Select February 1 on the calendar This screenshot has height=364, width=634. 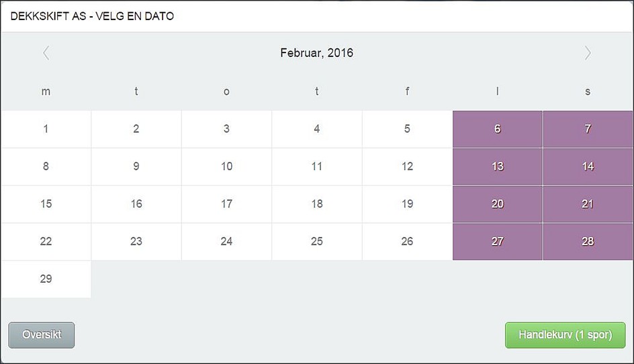tap(46, 129)
